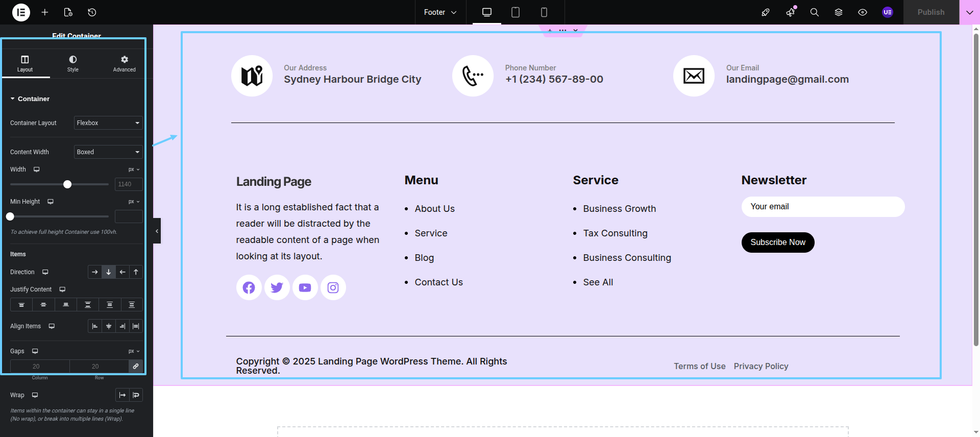
Task: Set Direction to column down arrow
Action: [x=108, y=272]
